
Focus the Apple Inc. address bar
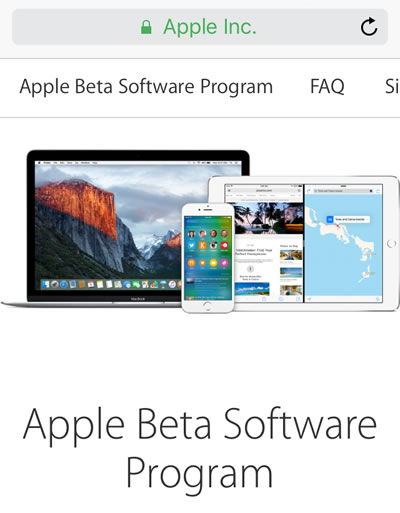[200, 27]
